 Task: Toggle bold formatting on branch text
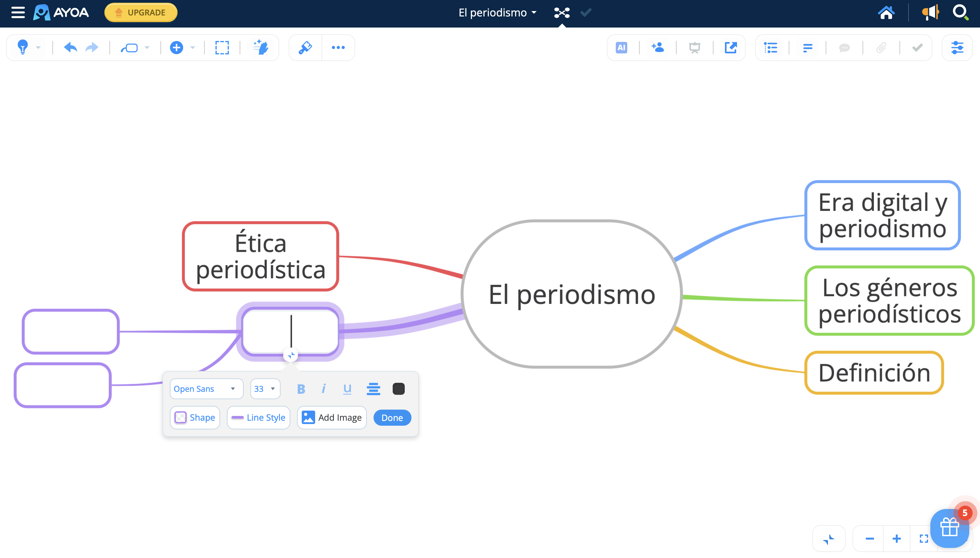[301, 388]
